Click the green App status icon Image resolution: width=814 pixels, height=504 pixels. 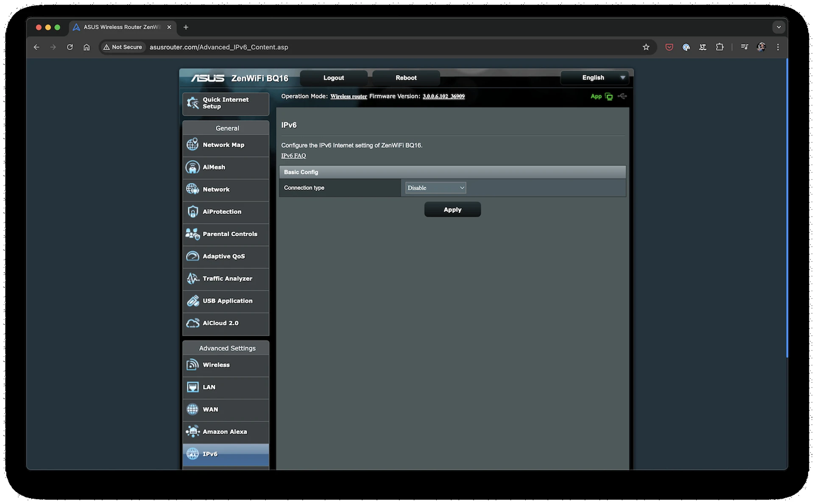pyautogui.click(x=609, y=97)
